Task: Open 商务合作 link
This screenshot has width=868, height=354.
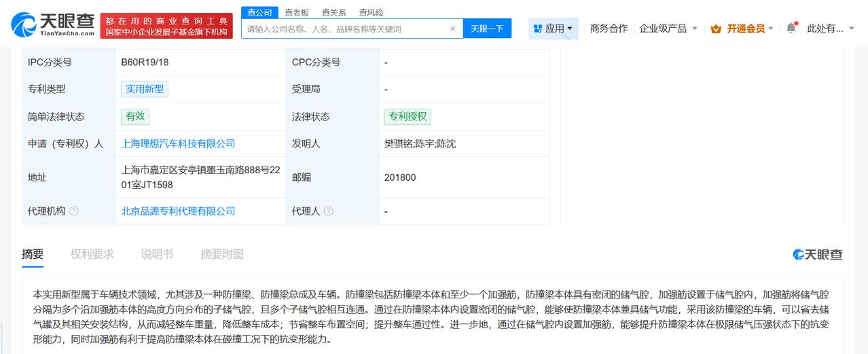Action: (609, 29)
